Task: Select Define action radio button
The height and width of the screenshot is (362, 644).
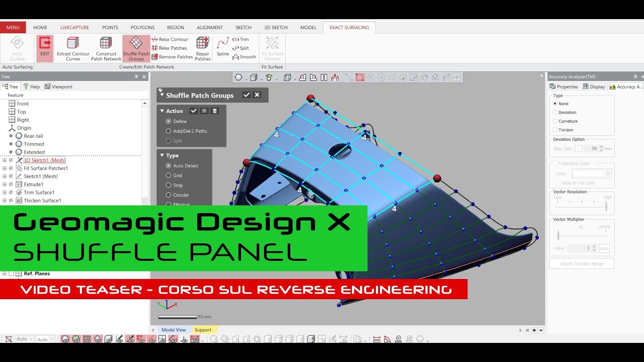Action: point(169,121)
